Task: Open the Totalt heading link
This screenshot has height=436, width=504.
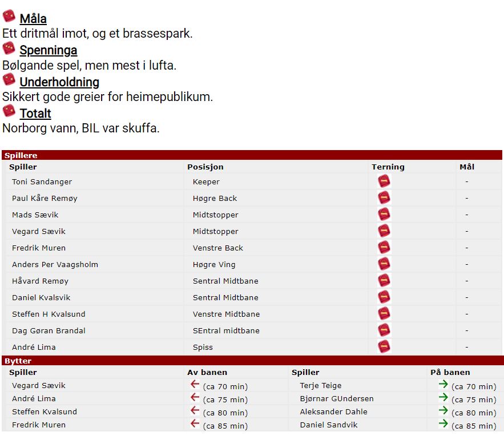Action: pos(35,114)
